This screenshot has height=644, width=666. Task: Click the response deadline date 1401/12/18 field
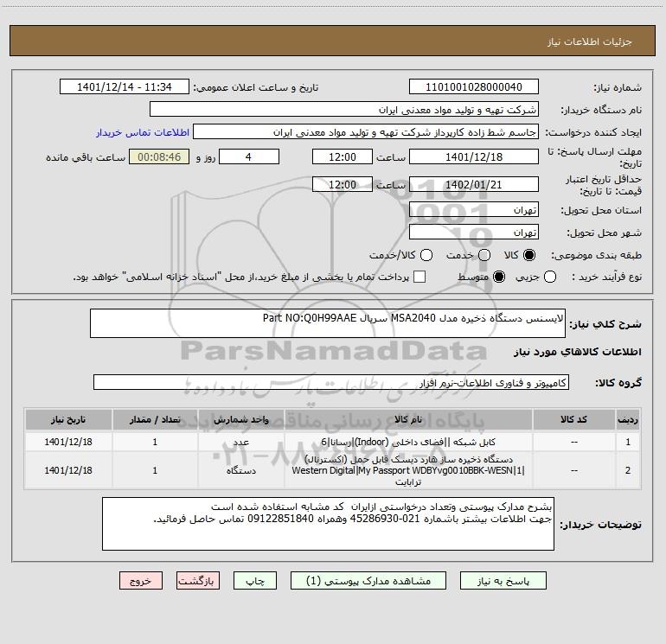point(474,156)
